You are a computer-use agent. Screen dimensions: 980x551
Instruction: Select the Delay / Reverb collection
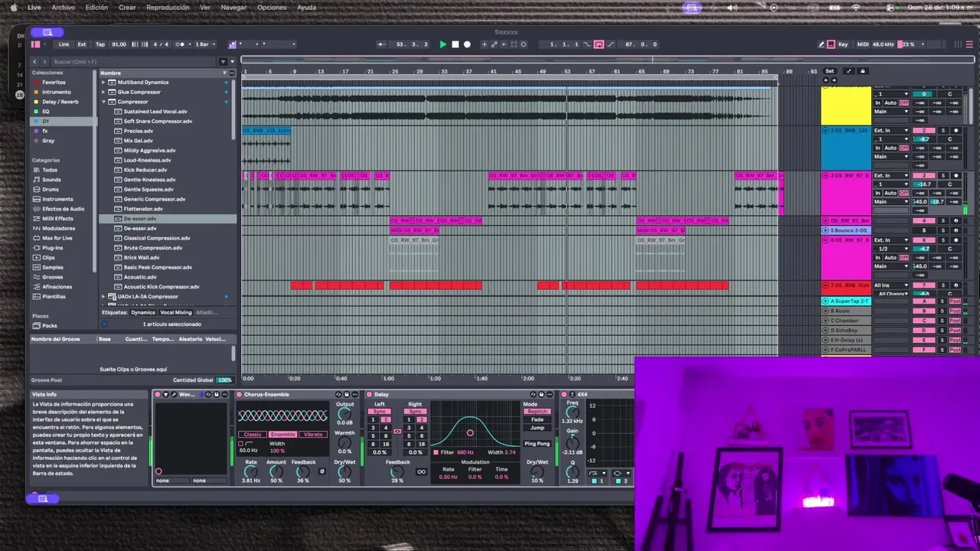[60, 102]
